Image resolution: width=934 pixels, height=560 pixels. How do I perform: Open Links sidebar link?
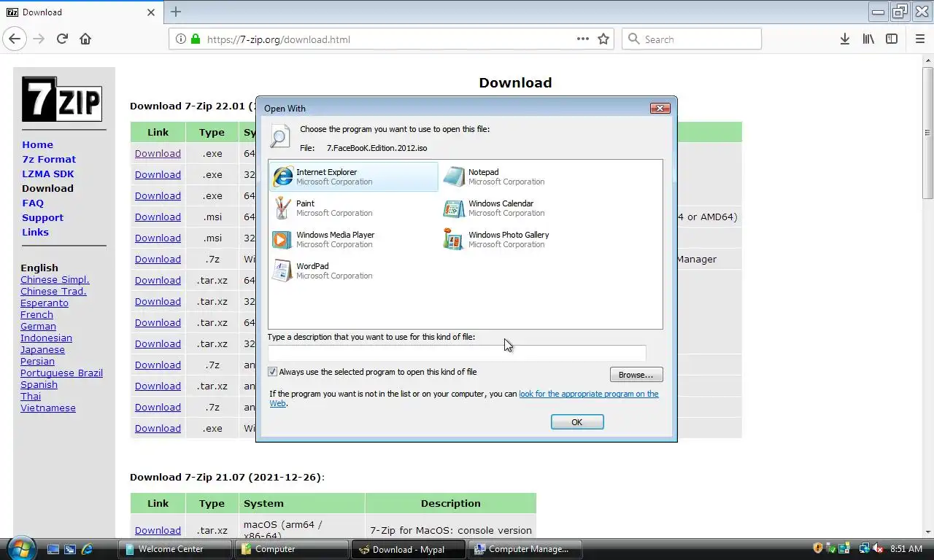click(35, 232)
